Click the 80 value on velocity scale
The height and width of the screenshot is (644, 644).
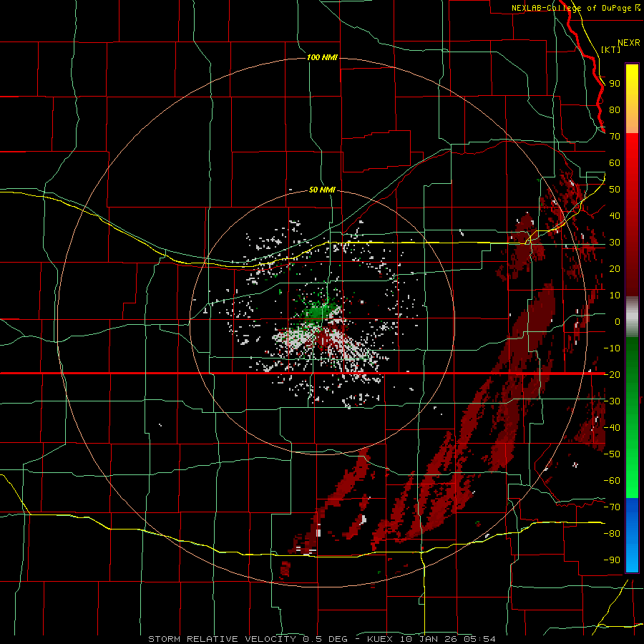[615, 110]
